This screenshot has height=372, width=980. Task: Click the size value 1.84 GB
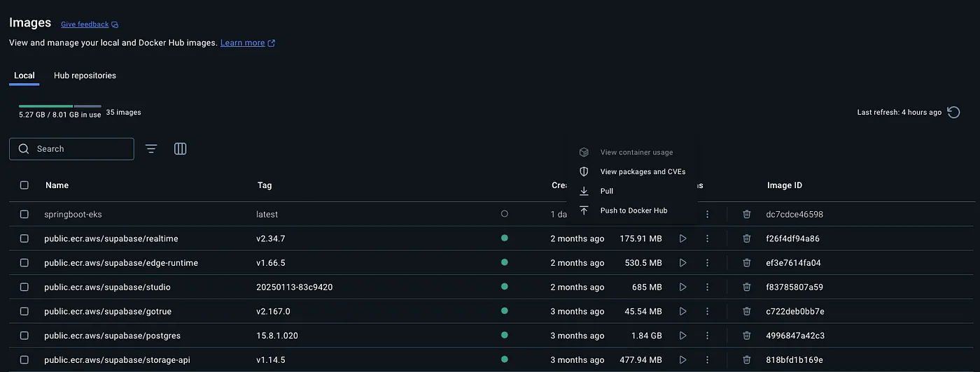coord(647,336)
